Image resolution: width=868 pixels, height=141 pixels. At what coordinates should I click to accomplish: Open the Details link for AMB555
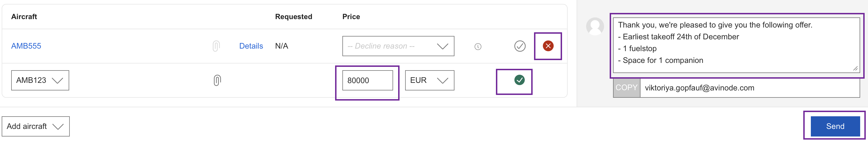click(x=251, y=46)
